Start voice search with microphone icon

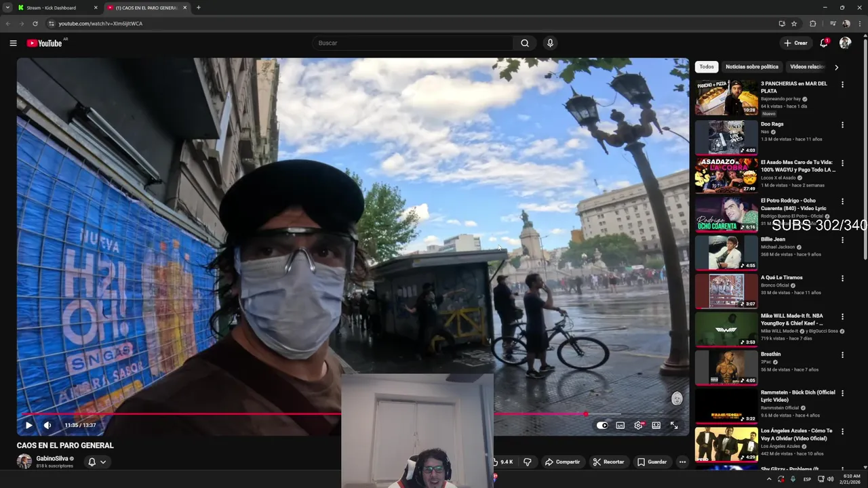[x=550, y=43]
